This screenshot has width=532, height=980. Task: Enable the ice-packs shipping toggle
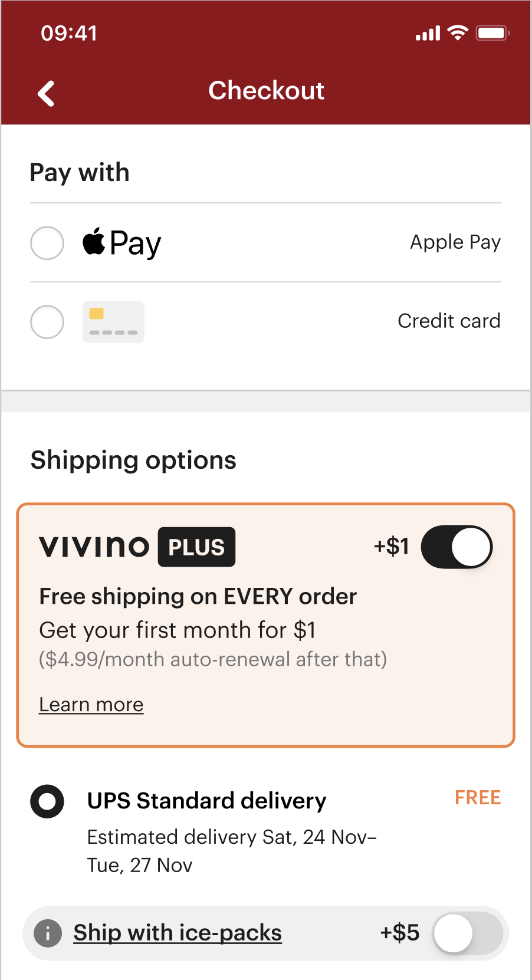click(468, 933)
